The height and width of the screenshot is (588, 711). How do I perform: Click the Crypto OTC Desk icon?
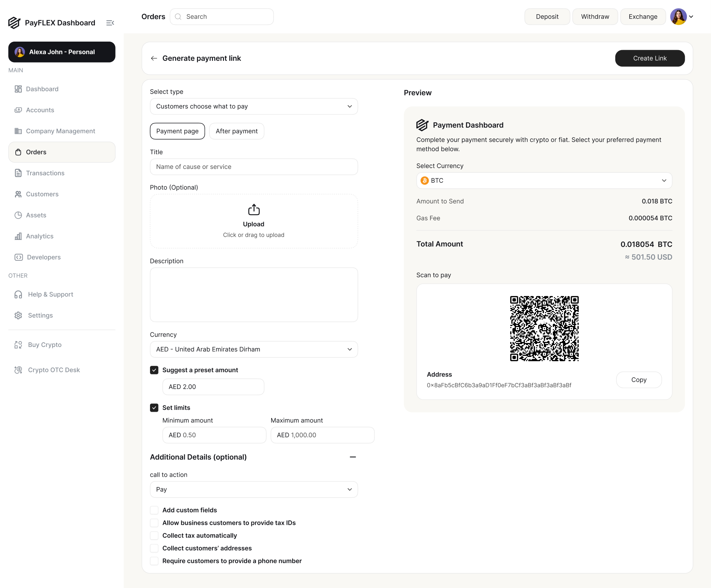pyautogui.click(x=18, y=370)
